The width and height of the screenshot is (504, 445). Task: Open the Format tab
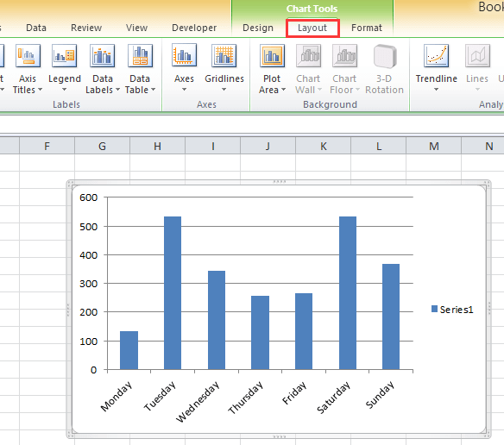click(x=367, y=28)
